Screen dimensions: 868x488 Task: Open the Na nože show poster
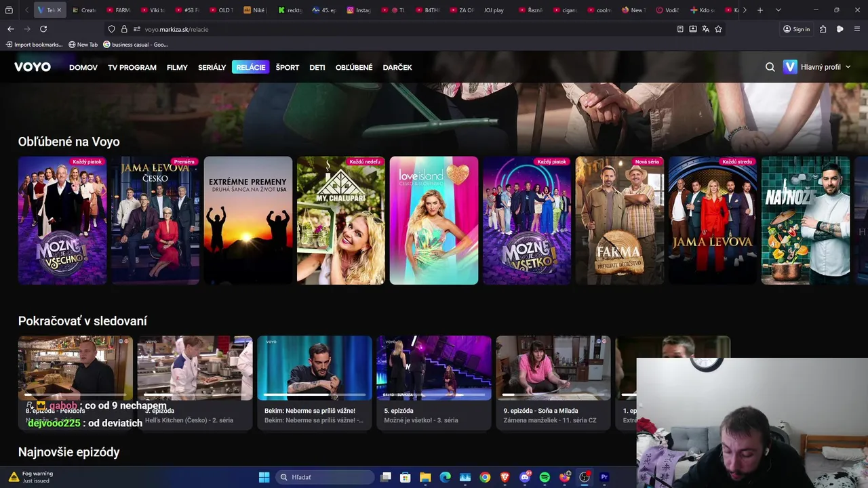(806, 220)
